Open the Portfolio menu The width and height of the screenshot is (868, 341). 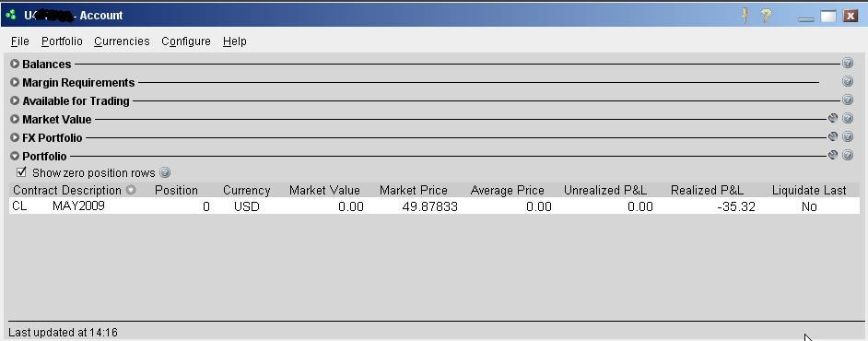click(x=62, y=41)
